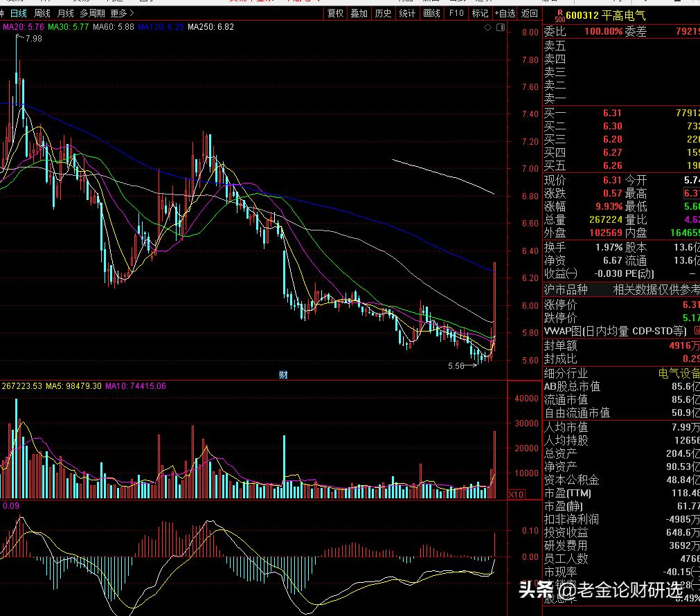Click the MA250: 6.82 indicator label

(210, 27)
